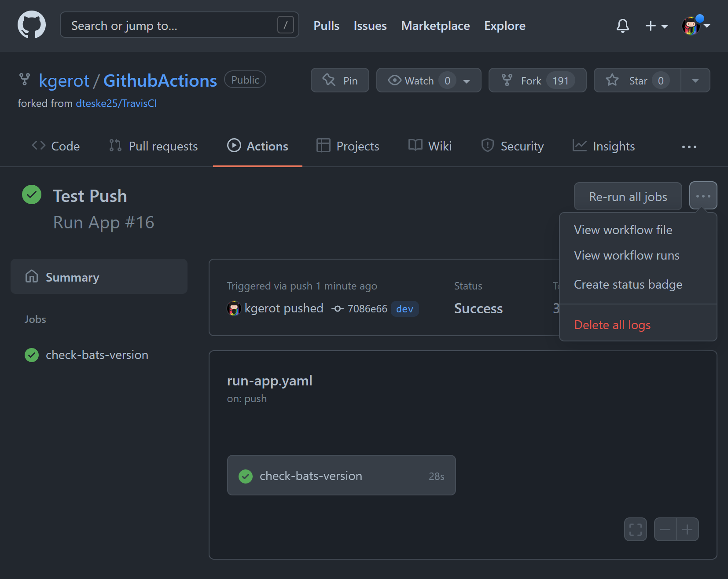Open the dteske25/TravisCI parent repo link
This screenshot has width=728, height=579.
coord(116,103)
